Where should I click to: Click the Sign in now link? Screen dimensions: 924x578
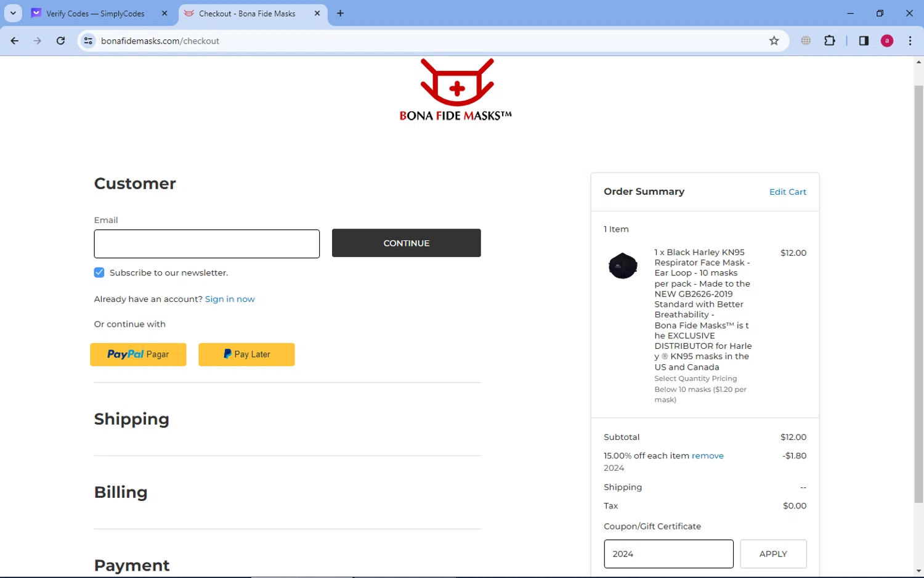(x=230, y=299)
